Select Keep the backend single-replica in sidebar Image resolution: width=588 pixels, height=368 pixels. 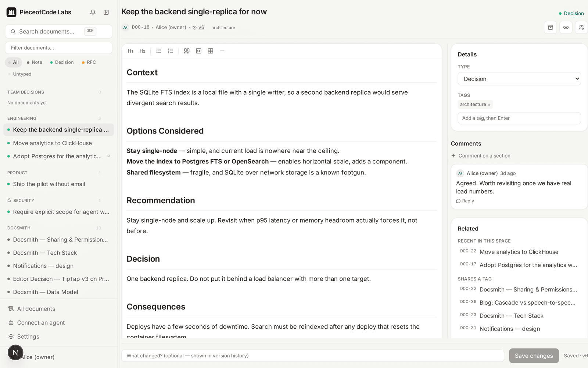coord(59,130)
